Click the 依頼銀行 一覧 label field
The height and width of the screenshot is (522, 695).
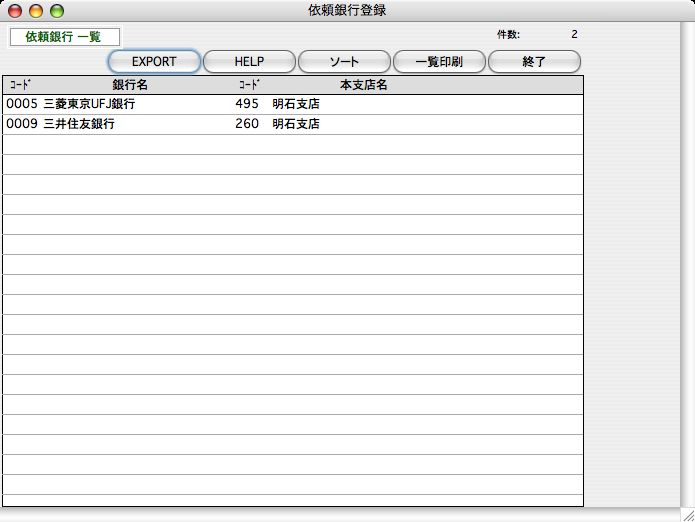coord(64,37)
